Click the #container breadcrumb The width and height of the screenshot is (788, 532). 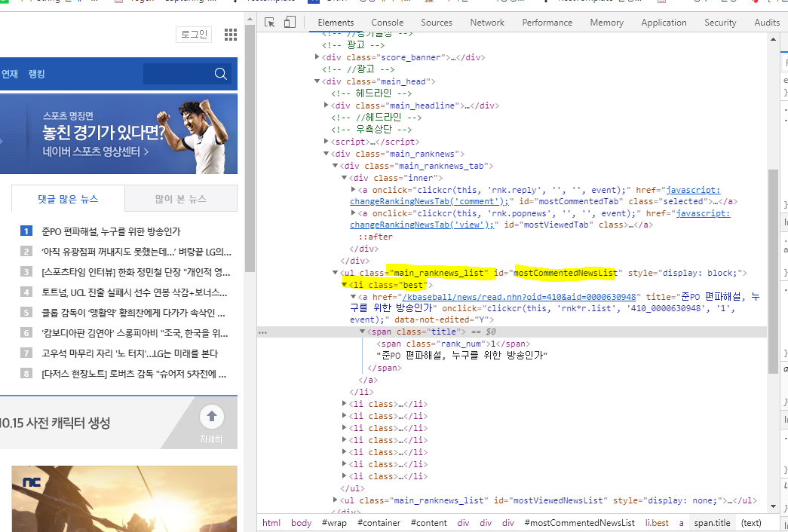tap(379, 523)
